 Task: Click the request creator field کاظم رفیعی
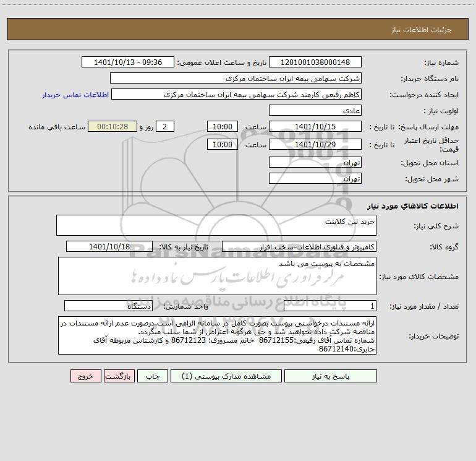pos(237,95)
